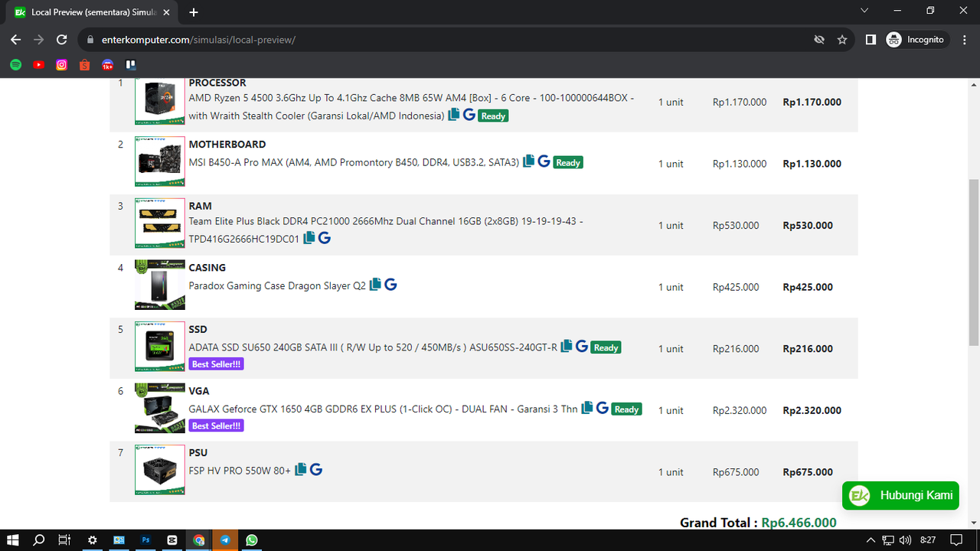Google icon for Paradox Dragon Slayer Q2
Screen dimensions: 980x551
390,285
